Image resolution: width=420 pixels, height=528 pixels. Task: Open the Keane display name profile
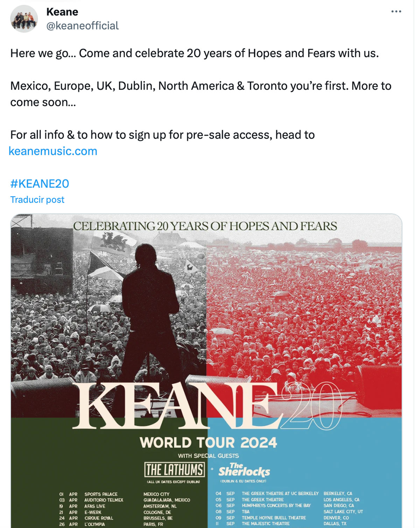[62, 12]
